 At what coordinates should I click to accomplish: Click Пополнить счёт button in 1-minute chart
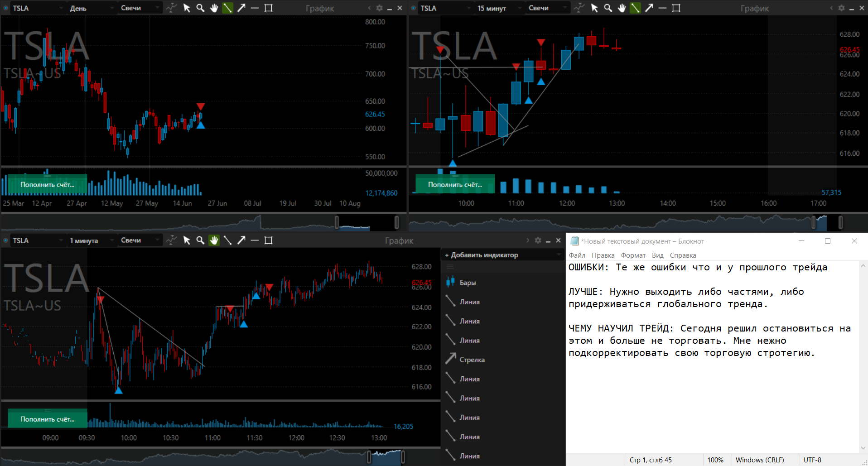click(x=47, y=419)
